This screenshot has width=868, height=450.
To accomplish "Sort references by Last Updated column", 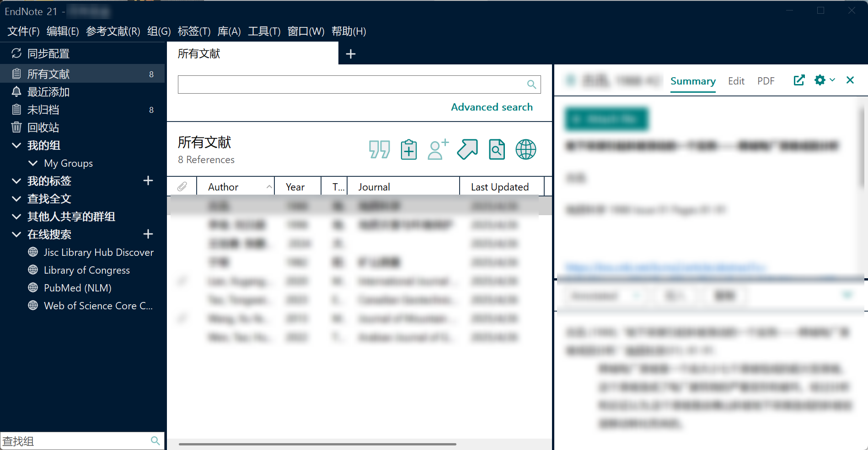I will (502, 186).
